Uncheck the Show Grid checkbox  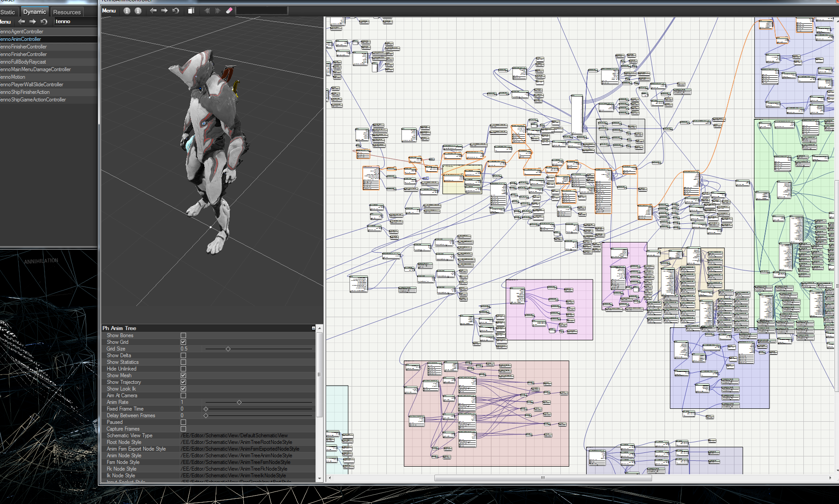[183, 342]
